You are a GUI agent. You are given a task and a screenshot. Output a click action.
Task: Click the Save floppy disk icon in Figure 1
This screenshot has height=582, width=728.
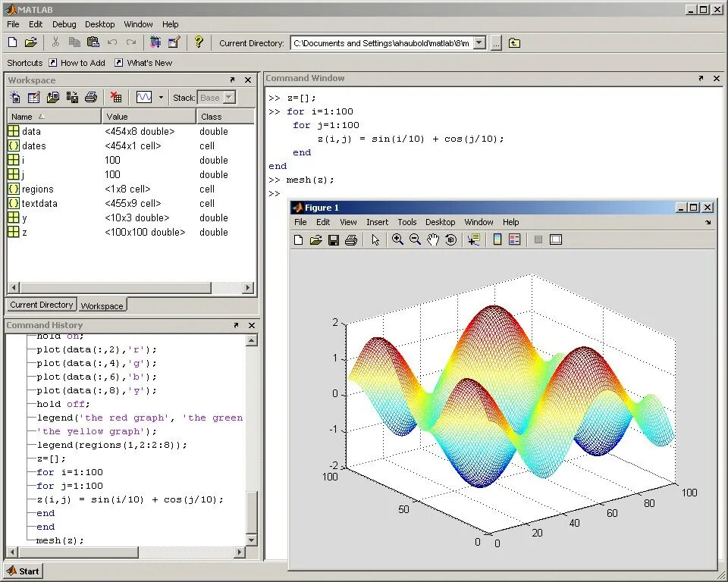(x=334, y=240)
